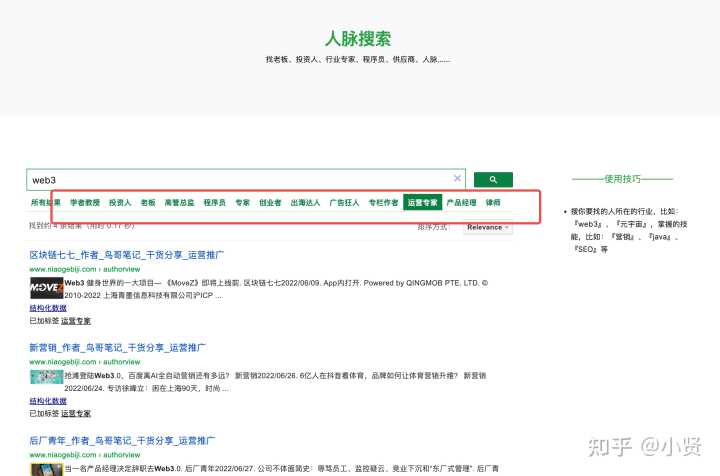This screenshot has height=476, width=720.
Task: Click the 使用技巧 sidebar heading
Action: click(622, 179)
